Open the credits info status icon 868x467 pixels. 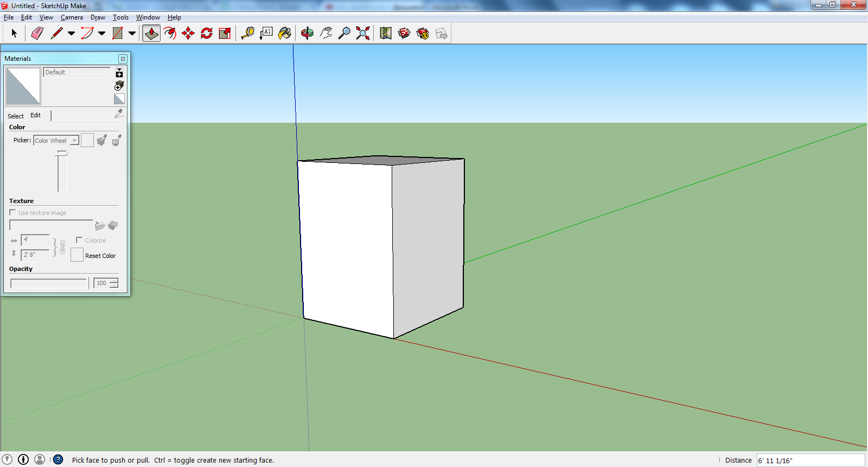coord(23,459)
